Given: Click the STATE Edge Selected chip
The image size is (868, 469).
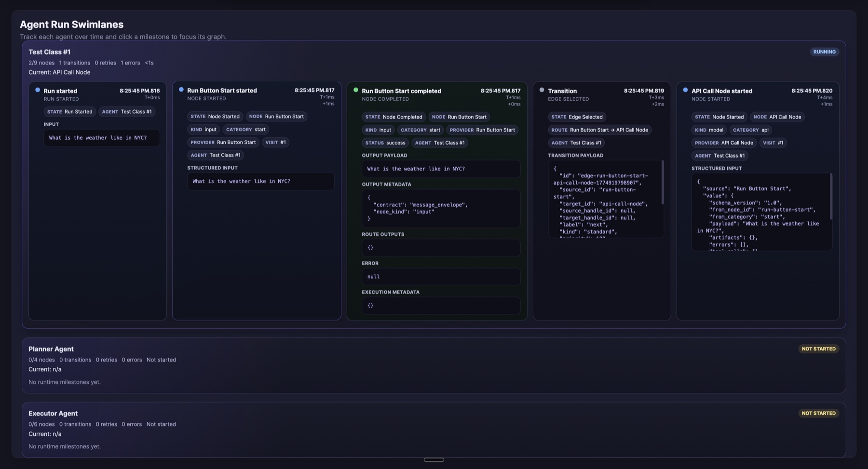Looking at the screenshot, I should click(x=577, y=117).
